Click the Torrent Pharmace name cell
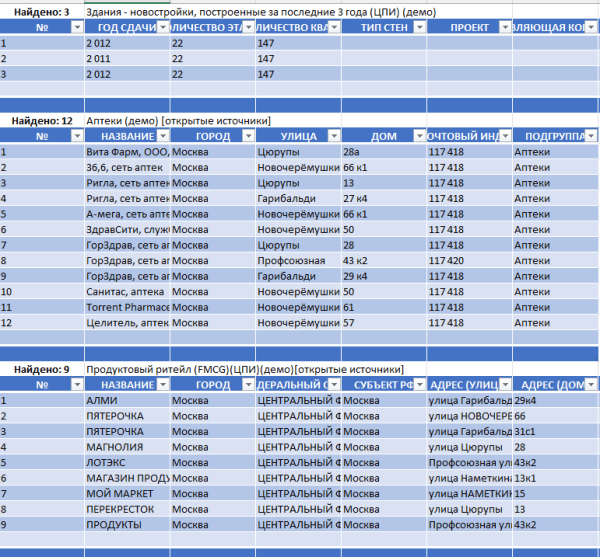The height and width of the screenshot is (557, 600). coord(126,308)
